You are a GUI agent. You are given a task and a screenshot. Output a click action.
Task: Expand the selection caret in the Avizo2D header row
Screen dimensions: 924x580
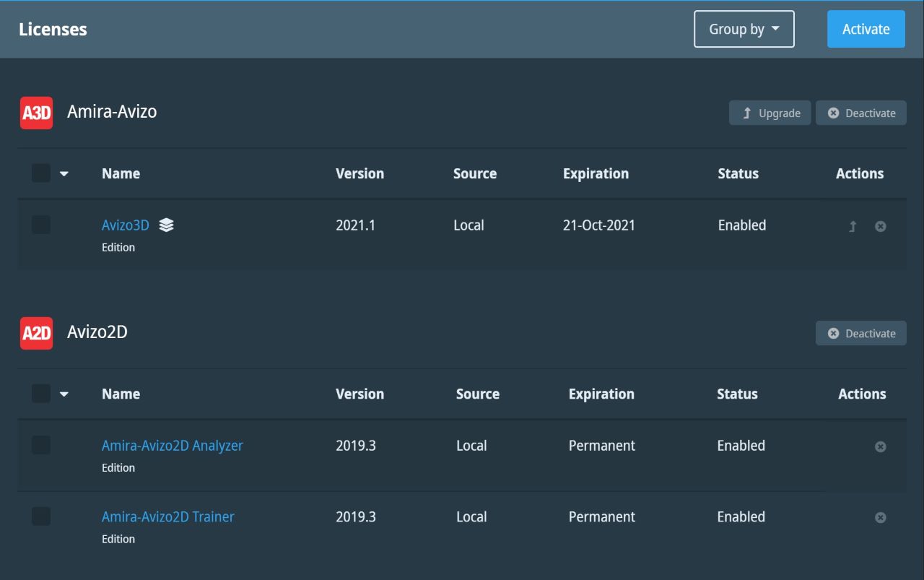[x=64, y=394]
